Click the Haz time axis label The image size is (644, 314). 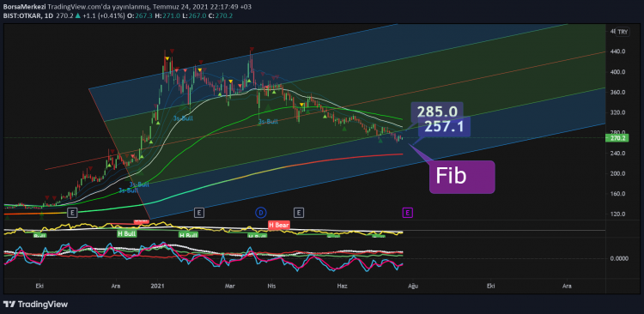pos(342,286)
